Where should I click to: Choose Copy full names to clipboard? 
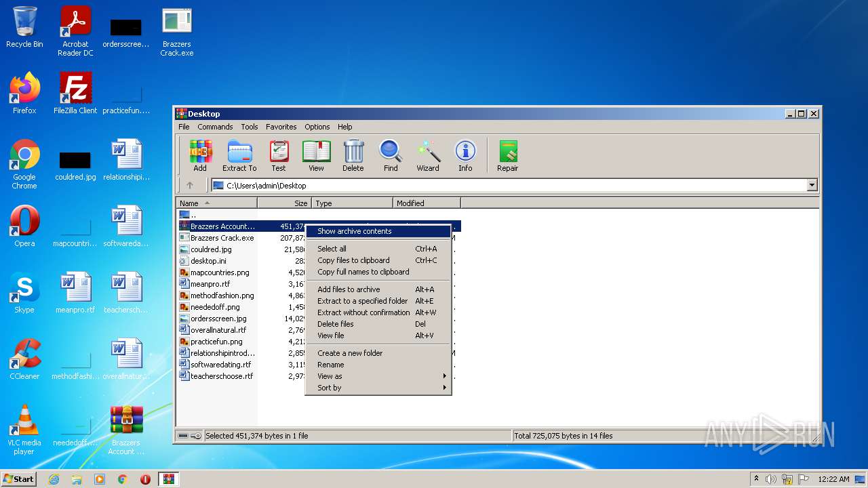pos(378,272)
